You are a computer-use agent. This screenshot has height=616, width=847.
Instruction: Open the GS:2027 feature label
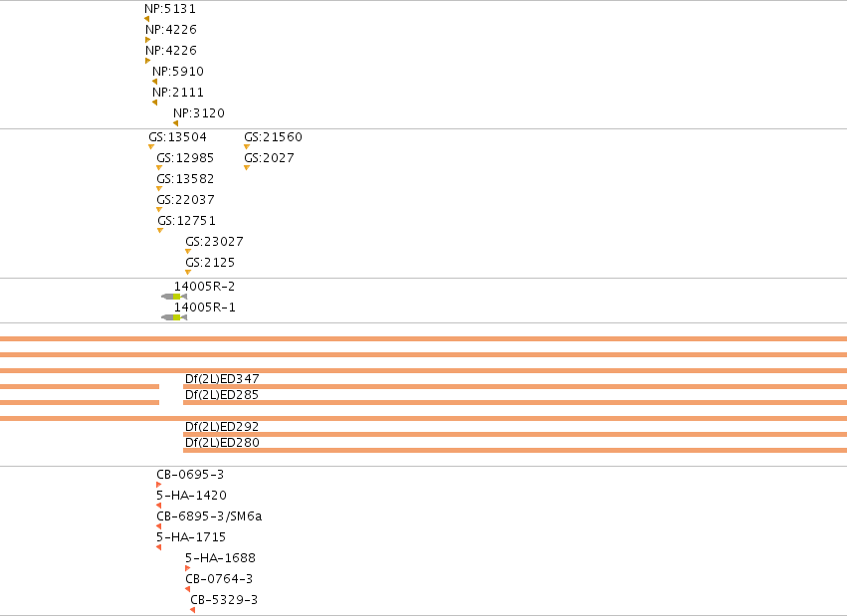pos(269,158)
